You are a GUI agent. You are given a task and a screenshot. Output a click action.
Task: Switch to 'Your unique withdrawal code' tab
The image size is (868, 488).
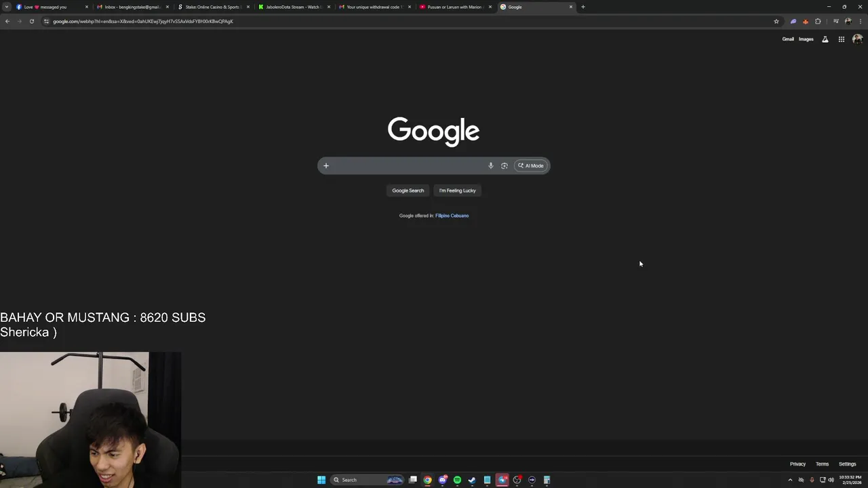pos(374,7)
